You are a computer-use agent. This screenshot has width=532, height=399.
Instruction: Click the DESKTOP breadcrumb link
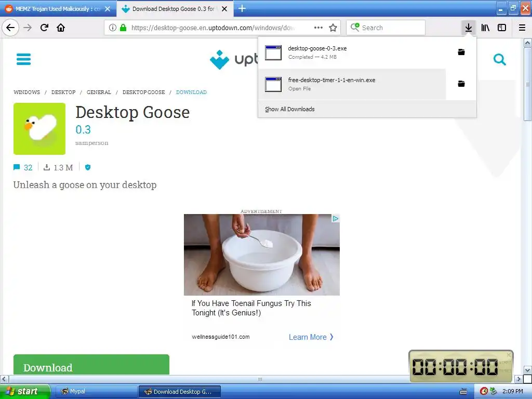click(x=63, y=92)
